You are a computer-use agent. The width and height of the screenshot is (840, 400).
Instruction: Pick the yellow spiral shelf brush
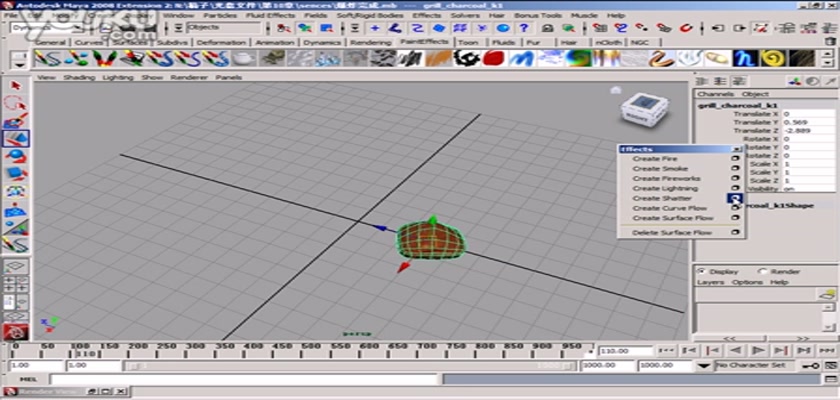(773, 58)
